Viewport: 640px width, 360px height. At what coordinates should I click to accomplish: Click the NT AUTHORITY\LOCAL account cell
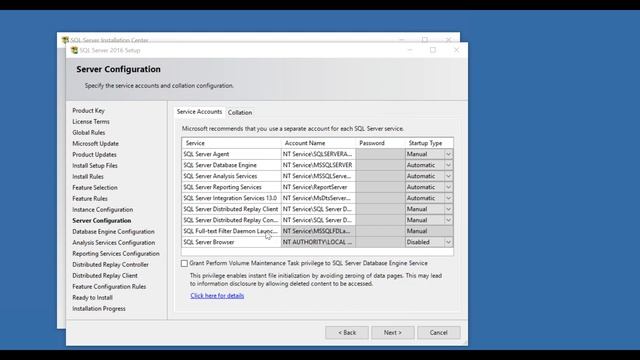318,242
